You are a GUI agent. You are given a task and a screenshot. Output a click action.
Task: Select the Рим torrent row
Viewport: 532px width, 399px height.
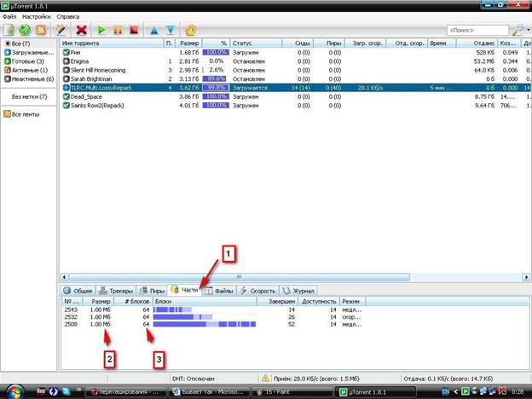[295, 52]
